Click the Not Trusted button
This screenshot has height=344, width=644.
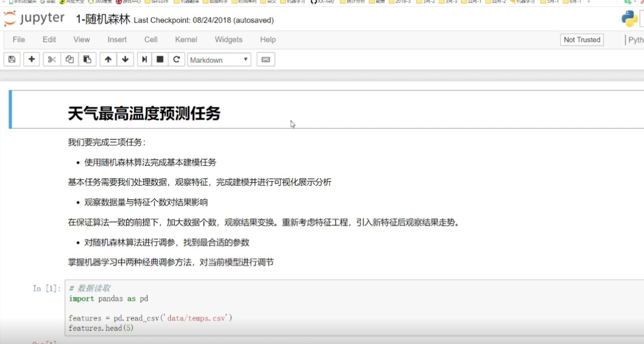(x=582, y=40)
